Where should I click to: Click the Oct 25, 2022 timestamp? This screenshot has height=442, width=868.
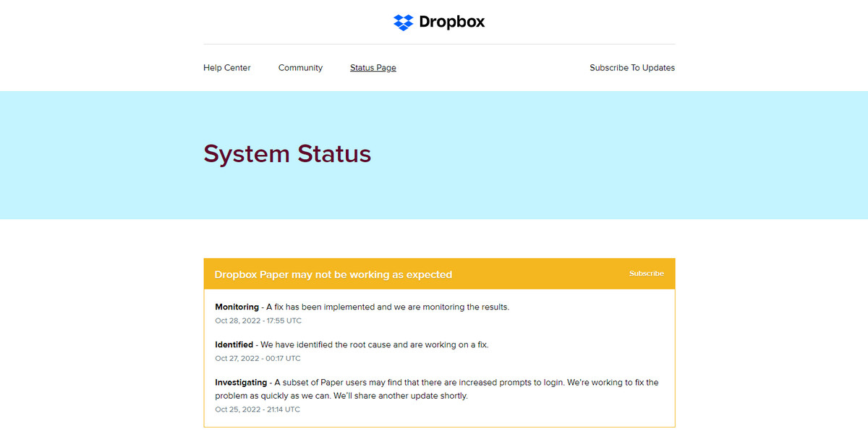point(258,409)
